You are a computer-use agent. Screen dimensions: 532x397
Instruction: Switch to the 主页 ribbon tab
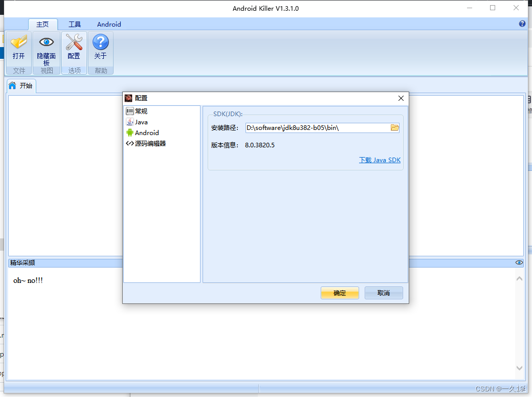tap(43, 25)
